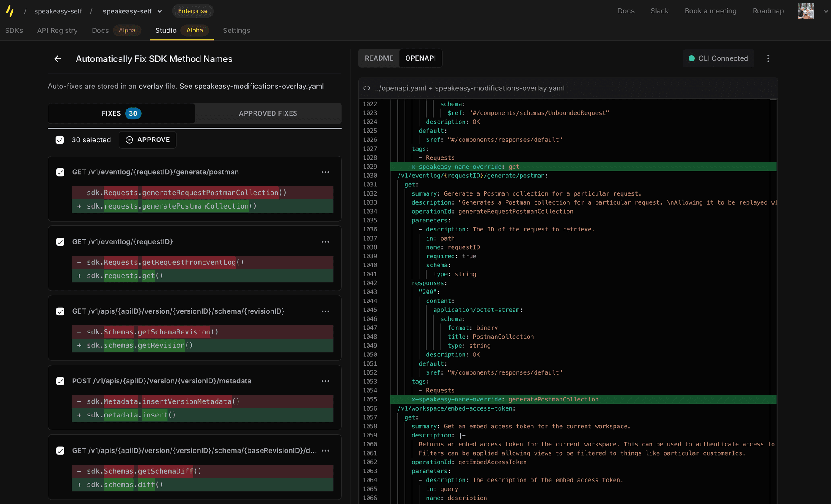Switch to the README tab
831x504 pixels.
tap(379, 58)
